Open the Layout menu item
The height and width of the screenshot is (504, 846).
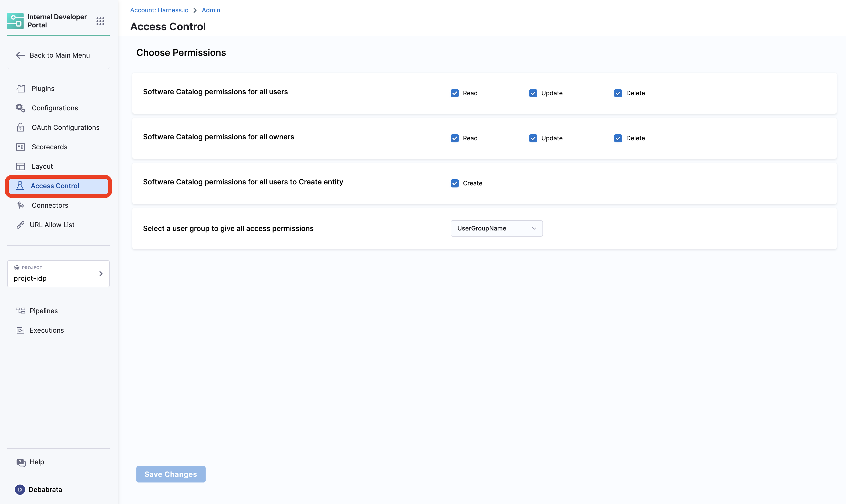(x=42, y=166)
